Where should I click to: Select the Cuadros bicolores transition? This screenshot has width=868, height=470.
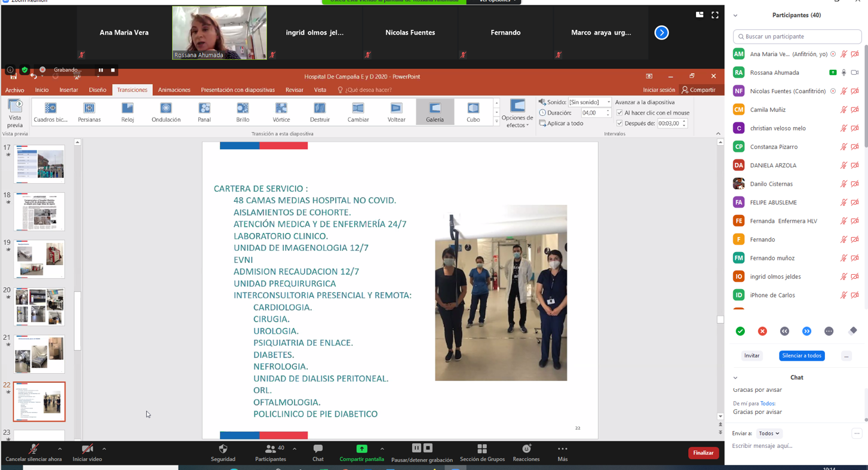51,112
